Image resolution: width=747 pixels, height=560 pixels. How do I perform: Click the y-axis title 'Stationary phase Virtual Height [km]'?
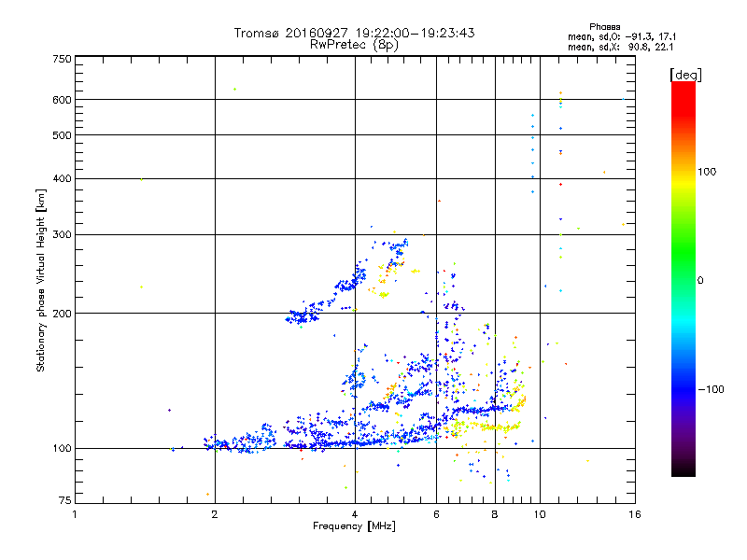coord(40,280)
